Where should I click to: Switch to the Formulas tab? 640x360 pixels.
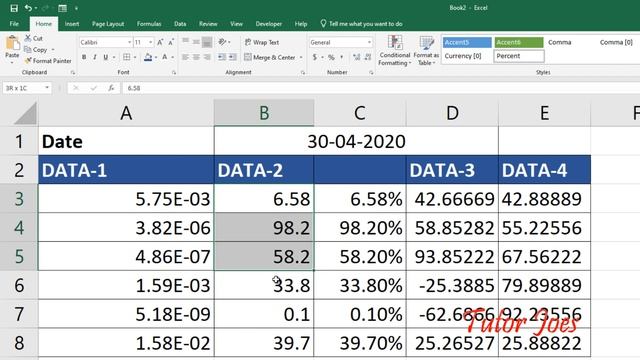pos(149,24)
